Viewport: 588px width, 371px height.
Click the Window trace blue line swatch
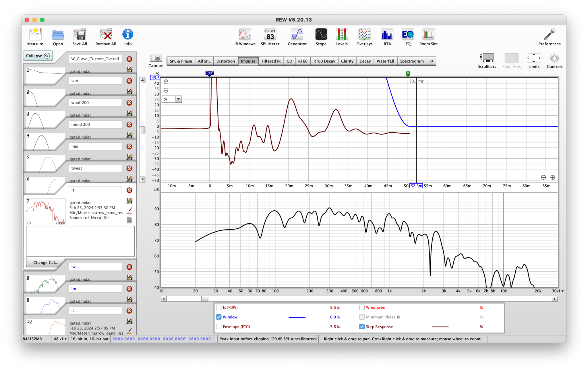297,317
